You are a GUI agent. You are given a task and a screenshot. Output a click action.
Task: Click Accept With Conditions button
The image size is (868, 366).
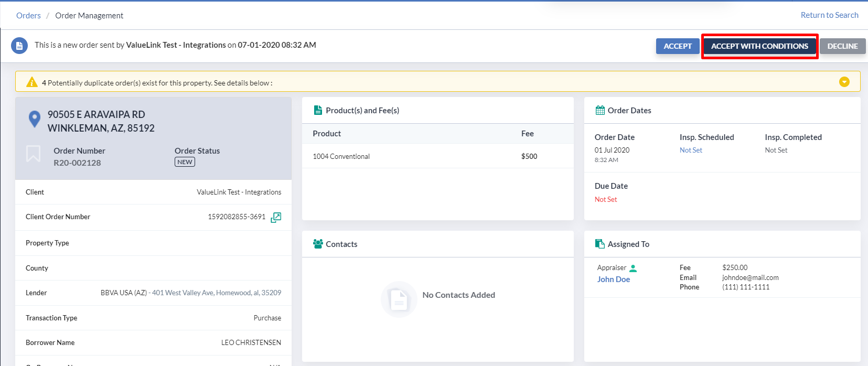(759, 46)
